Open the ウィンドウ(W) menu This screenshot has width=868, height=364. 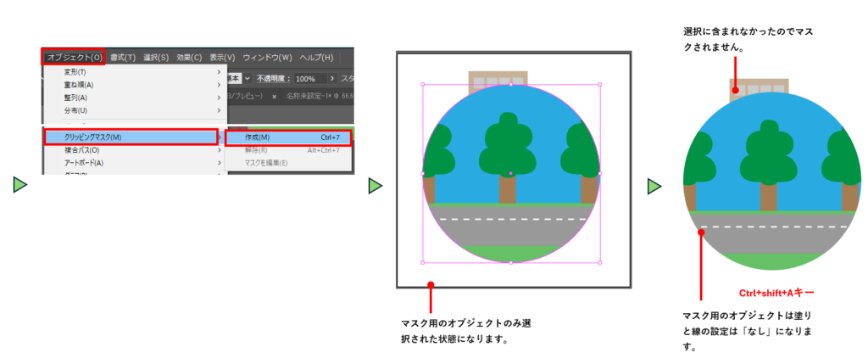point(267,57)
